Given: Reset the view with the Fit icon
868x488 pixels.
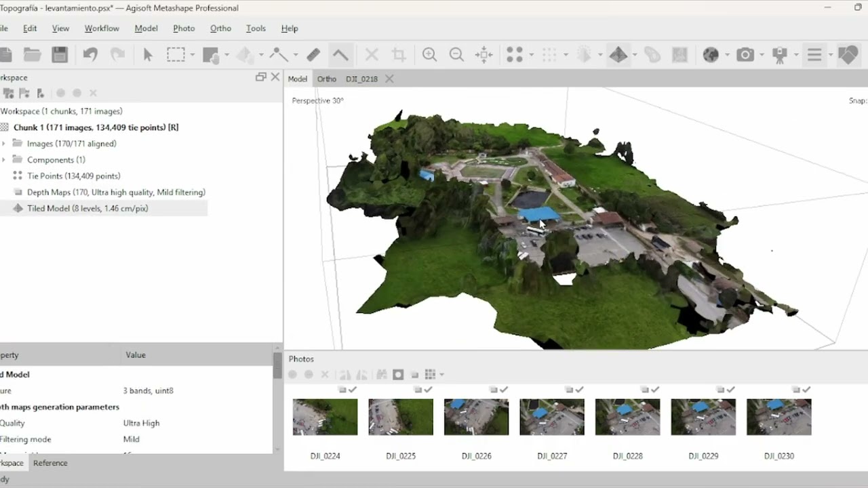Looking at the screenshot, I should pyautogui.click(x=484, y=55).
